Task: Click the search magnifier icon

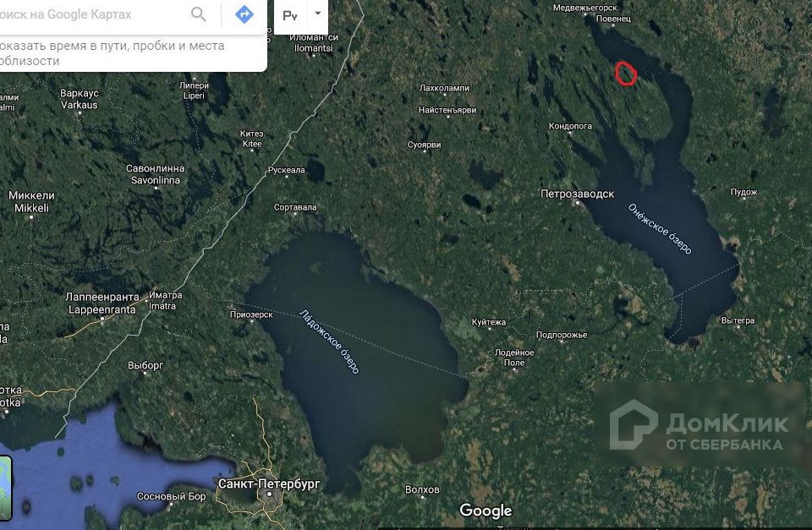Action: click(198, 14)
